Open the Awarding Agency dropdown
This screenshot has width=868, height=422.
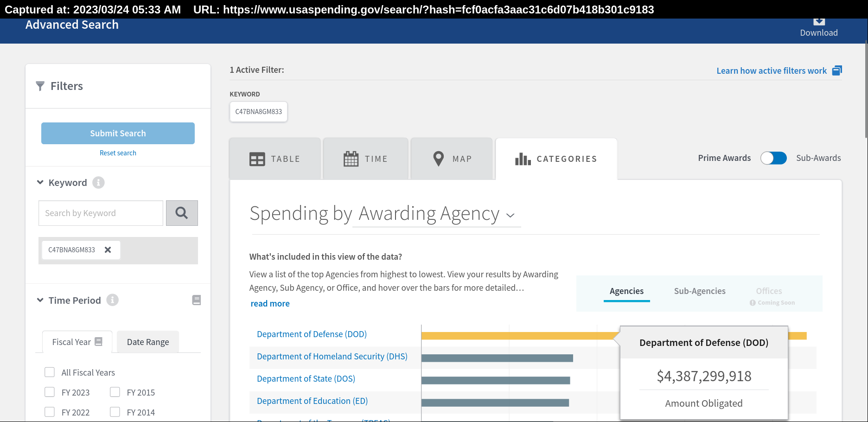click(437, 214)
